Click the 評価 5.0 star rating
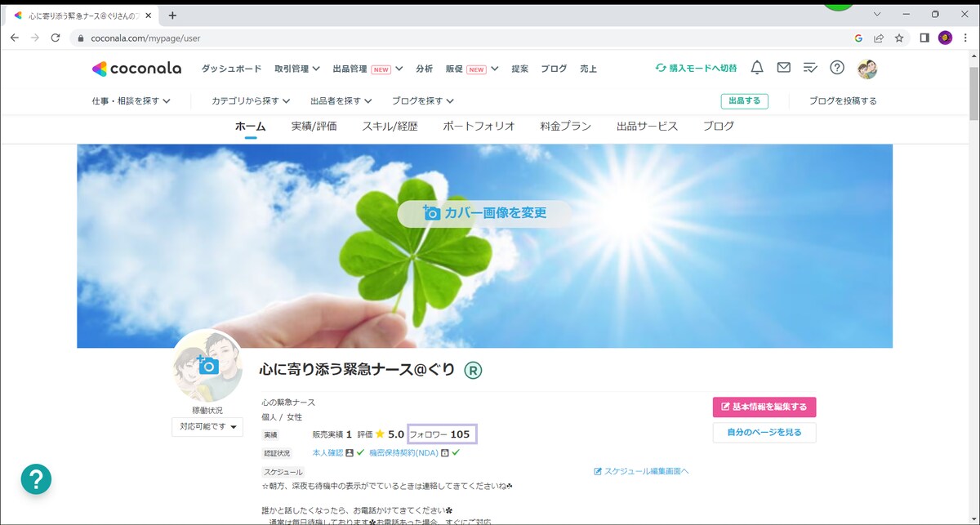 (381, 434)
